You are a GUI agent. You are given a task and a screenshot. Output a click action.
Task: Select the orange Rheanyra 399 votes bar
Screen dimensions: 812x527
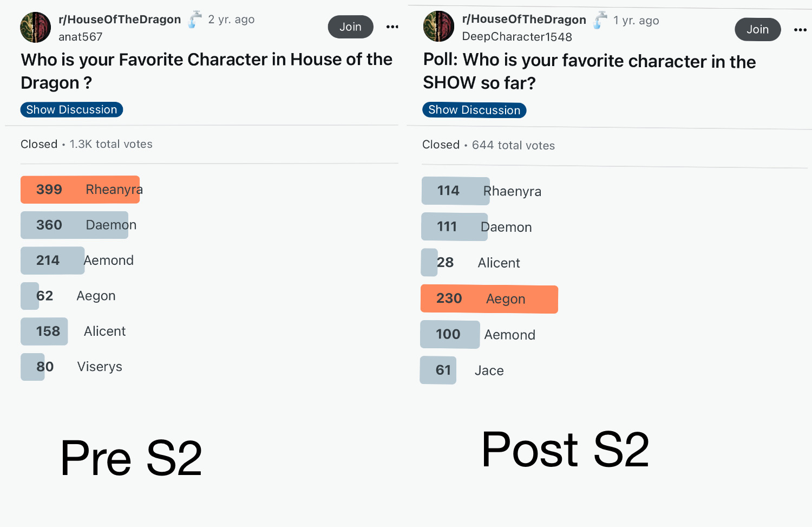click(x=80, y=190)
